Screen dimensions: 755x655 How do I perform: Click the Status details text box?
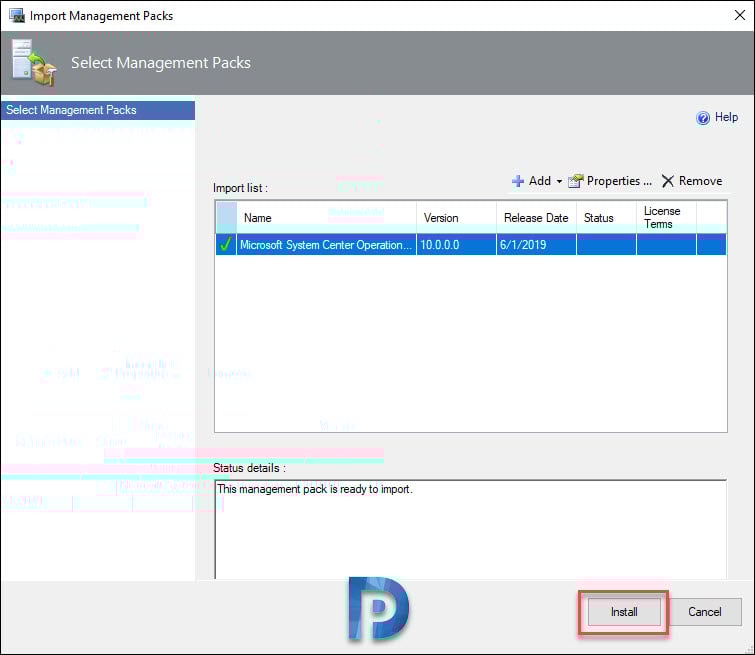tap(470, 529)
